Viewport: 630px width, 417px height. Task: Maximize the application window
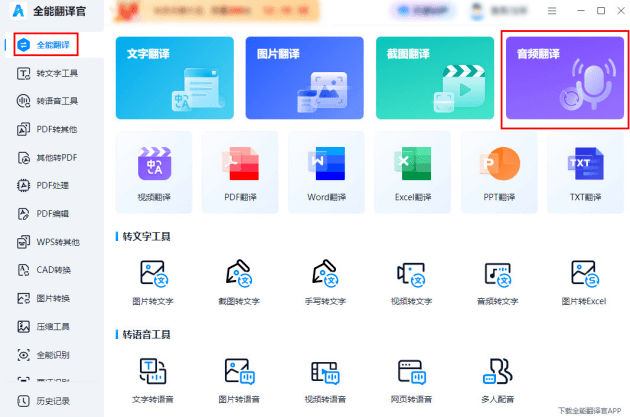601,11
